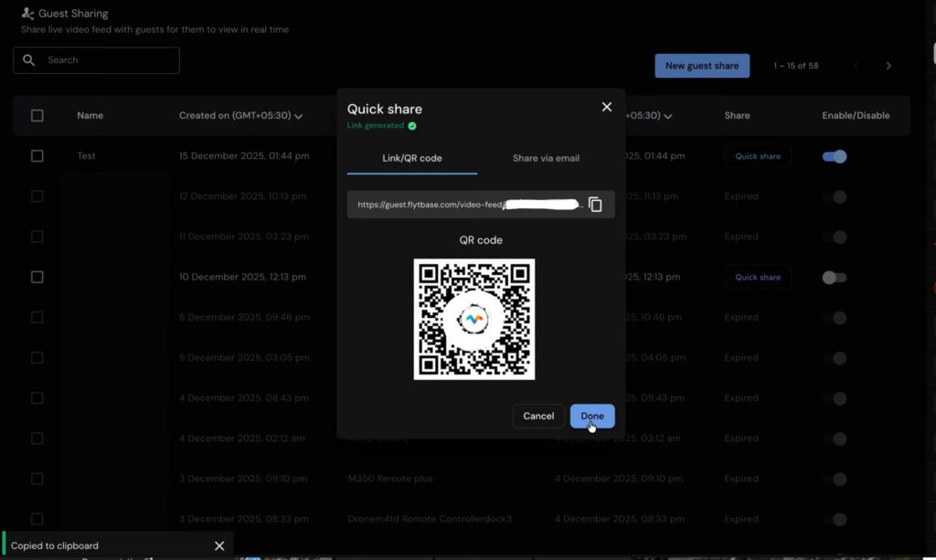This screenshot has width=936, height=560.
Task: Select the Test row checkbox
Action: [37, 156]
